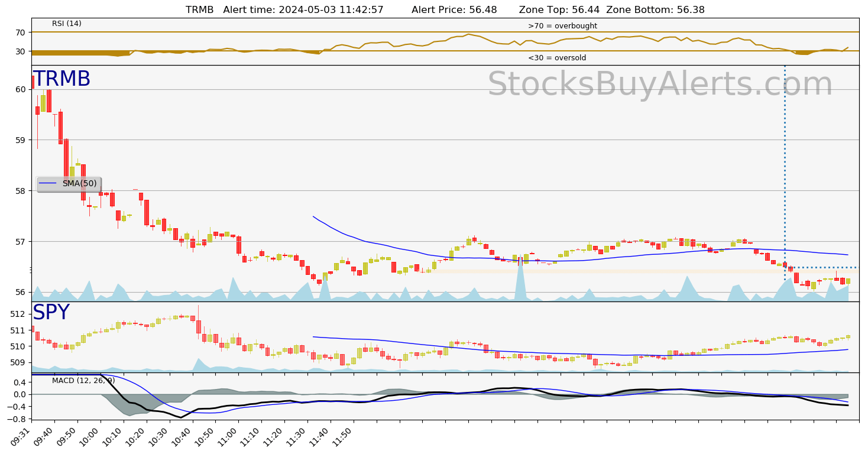
Task: Click the SPY price axis label 511
Action: tap(18, 330)
